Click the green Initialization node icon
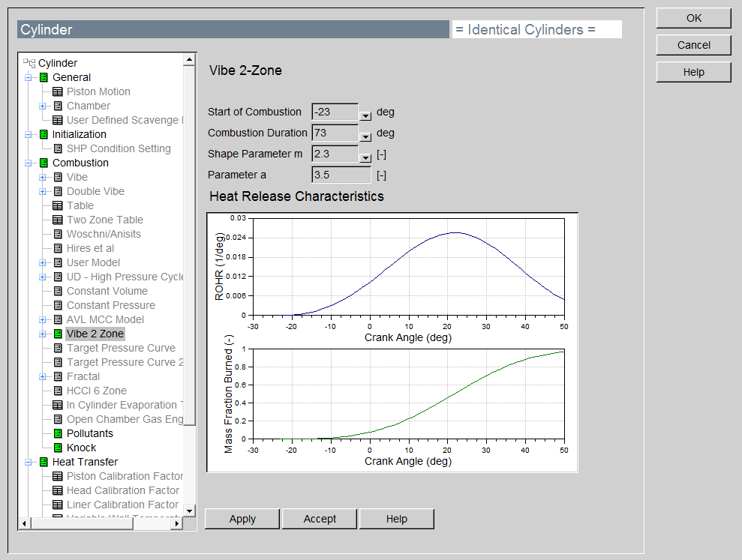Screen dimensions: 742x560 (x=44, y=134)
